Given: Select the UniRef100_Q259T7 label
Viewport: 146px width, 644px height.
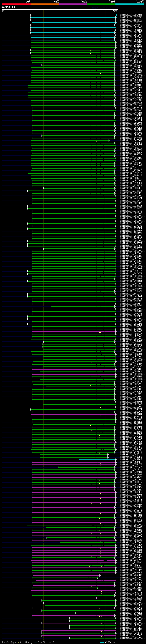Looking at the screenshot, I should pos(131,47).
